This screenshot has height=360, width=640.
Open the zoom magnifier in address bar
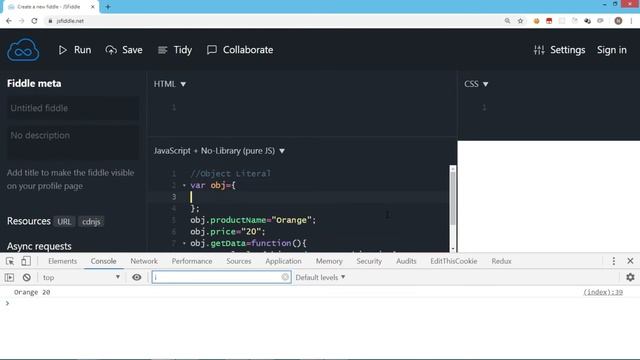pyautogui.click(x=507, y=21)
